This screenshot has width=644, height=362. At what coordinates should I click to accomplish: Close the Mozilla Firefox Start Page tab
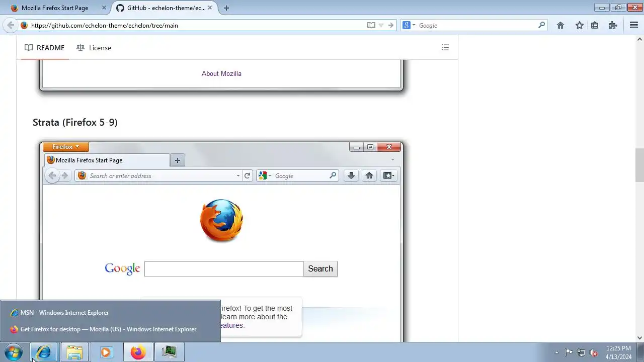[104, 8]
